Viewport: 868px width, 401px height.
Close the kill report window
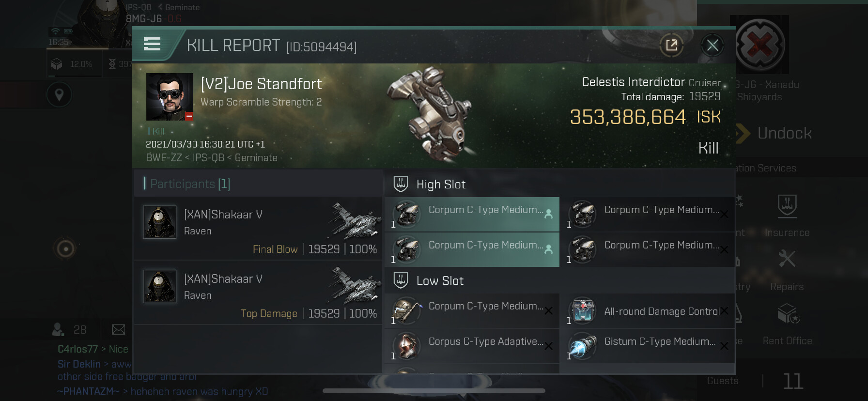tap(712, 46)
